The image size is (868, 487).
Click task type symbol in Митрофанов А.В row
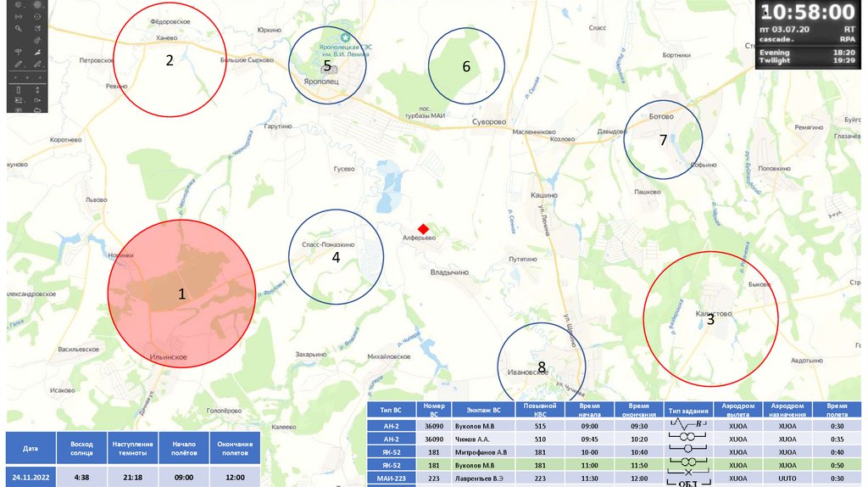(x=687, y=450)
